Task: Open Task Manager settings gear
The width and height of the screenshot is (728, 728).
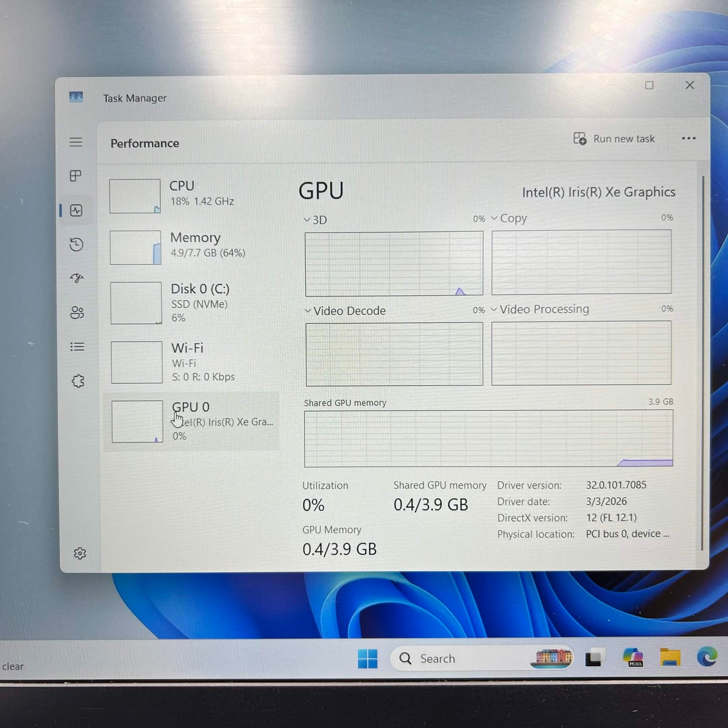Action: pos(80,553)
